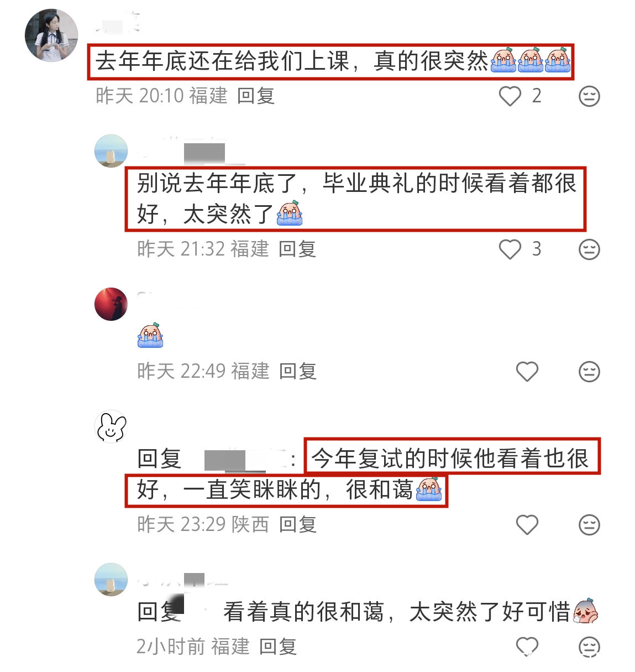Like the 21:32 comment with 3 likes
Image resolution: width=635 pixels, height=672 pixels.
pos(510,249)
